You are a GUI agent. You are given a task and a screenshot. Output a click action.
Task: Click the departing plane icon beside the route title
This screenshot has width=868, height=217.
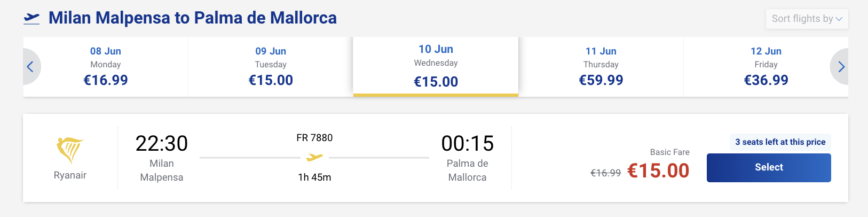pos(32,18)
